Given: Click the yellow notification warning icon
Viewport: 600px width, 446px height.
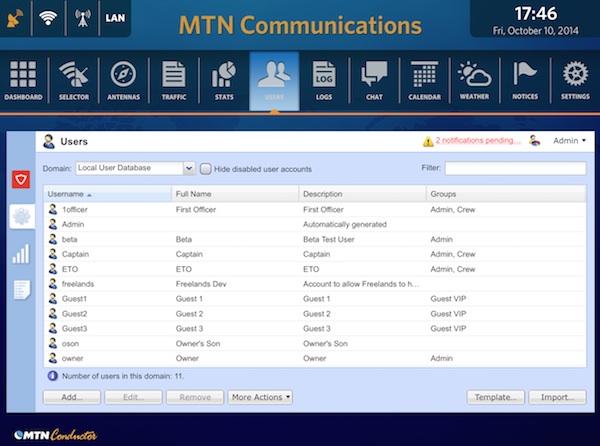Looking at the screenshot, I should 428,142.
